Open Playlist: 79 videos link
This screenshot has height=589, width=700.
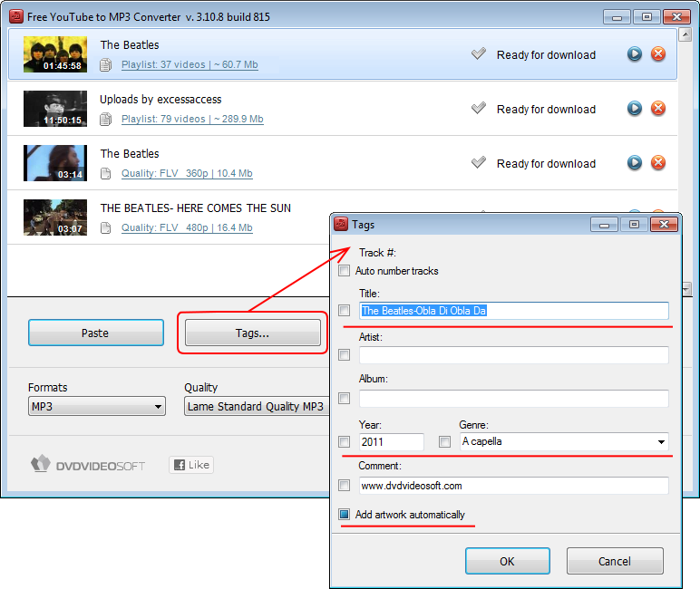coord(192,119)
